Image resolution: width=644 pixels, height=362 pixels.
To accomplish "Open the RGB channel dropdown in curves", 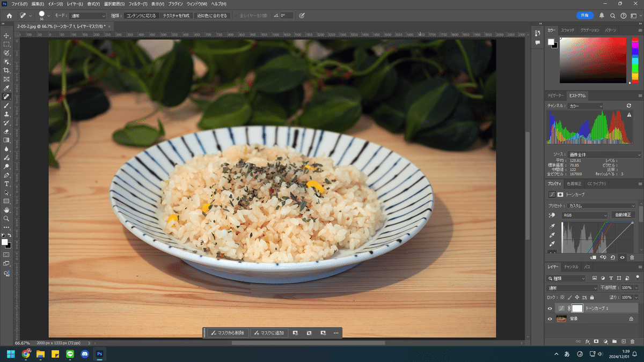I will (584, 215).
